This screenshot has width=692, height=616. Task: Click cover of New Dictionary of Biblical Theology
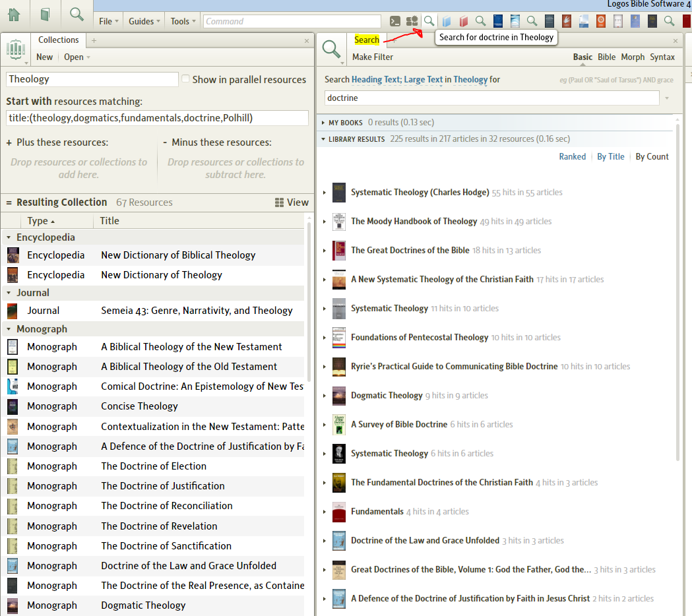(x=13, y=255)
